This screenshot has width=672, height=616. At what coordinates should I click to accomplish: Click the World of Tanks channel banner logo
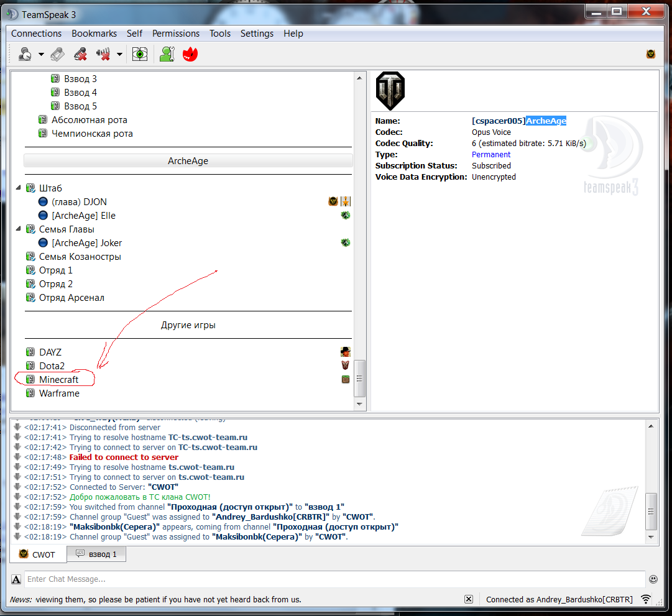(390, 91)
